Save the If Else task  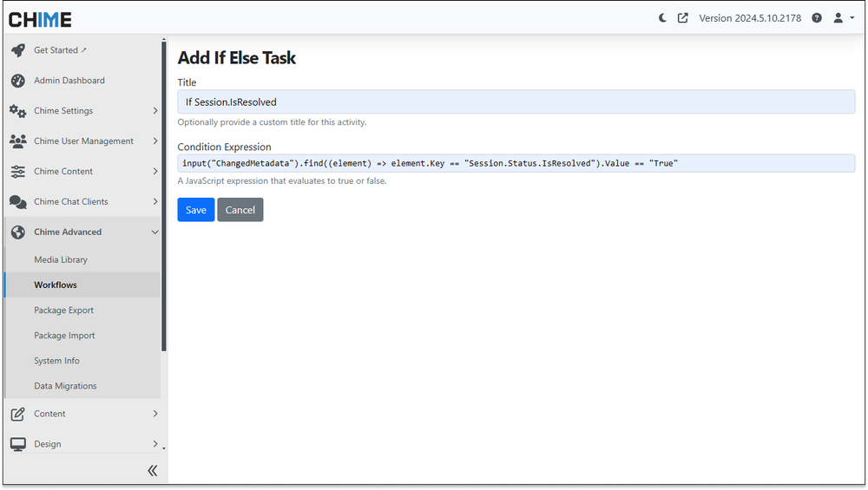[196, 210]
